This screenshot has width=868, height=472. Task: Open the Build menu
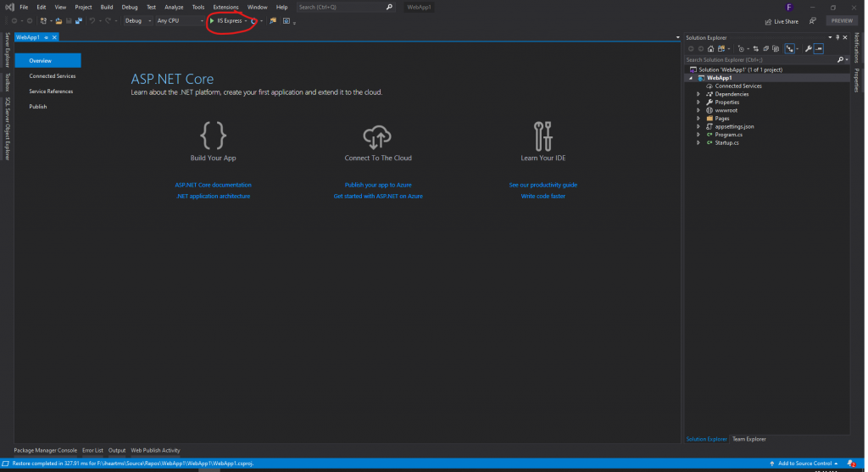(107, 7)
